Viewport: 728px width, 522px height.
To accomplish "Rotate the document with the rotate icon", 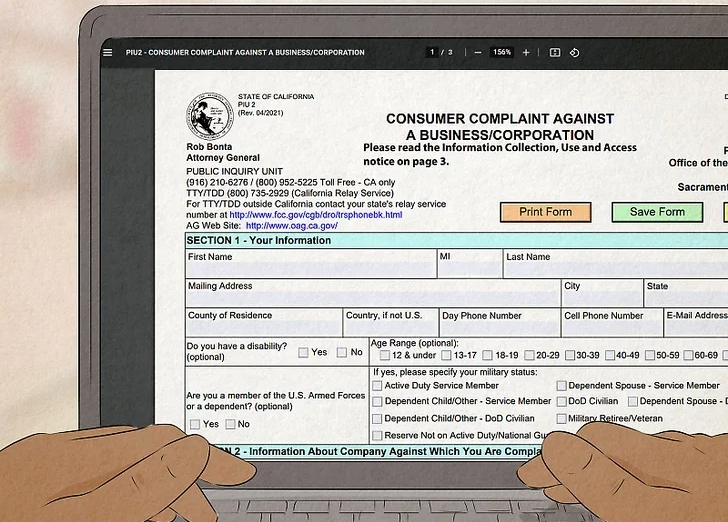I will [x=574, y=52].
